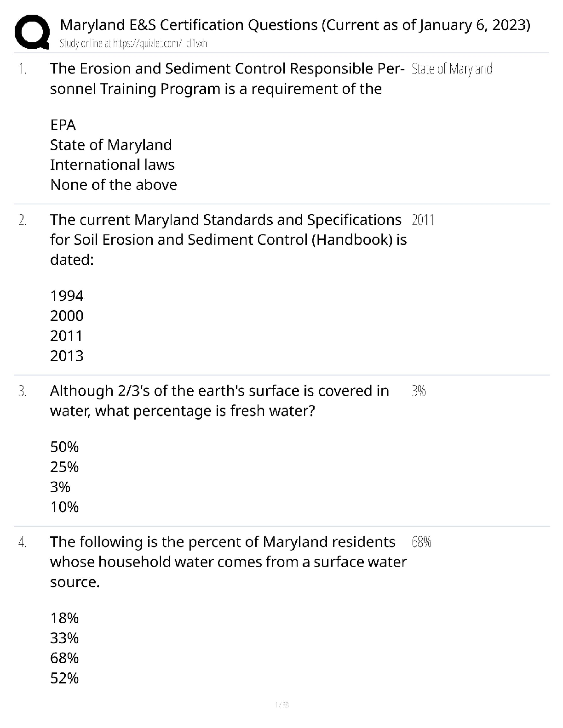Screen dimensions: 563x728
Task: Select the '18%' surface water option
Action: pyautogui.click(x=64, y=618)
